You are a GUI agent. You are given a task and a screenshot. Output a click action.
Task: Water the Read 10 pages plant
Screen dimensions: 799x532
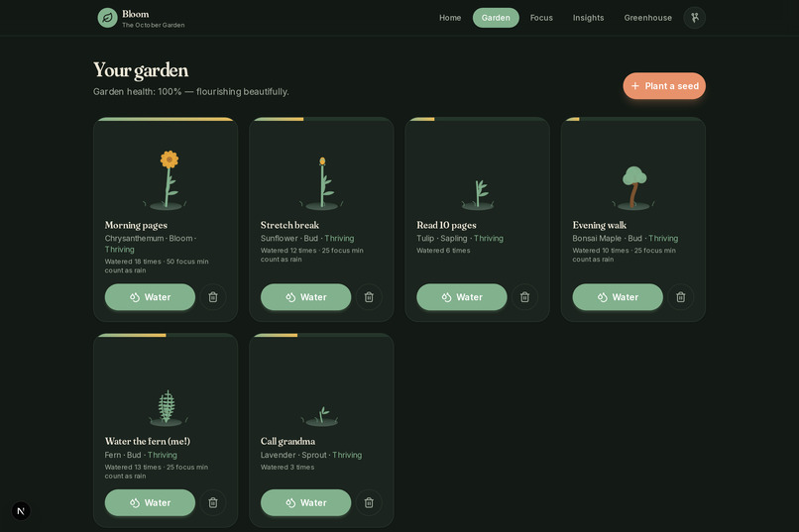462,297
